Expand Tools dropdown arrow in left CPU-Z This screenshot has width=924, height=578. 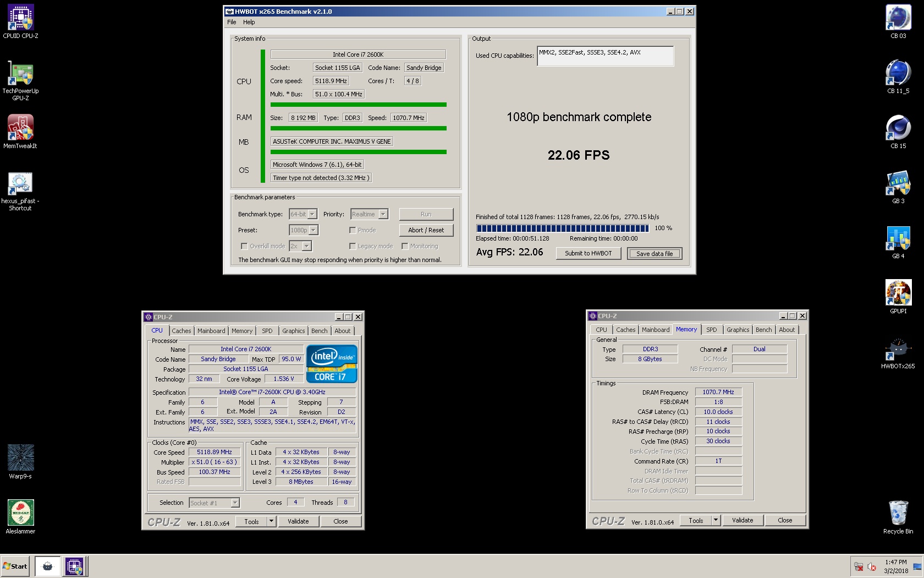pyautogui.click(x=271, y=521)
